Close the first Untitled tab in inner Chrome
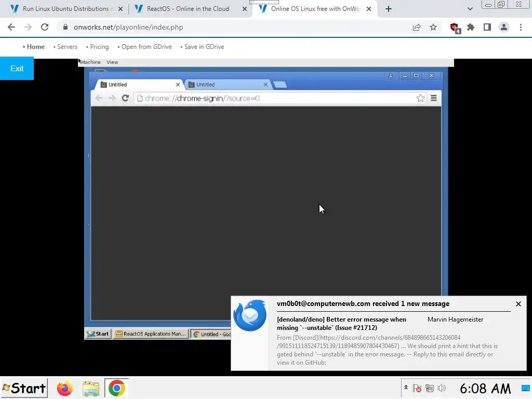This screenshot has width=532, height=399. coord(178,85)
